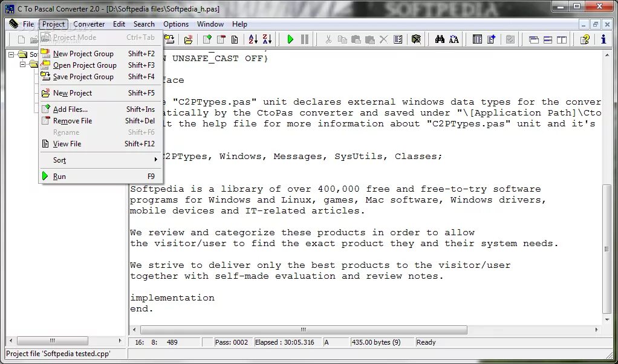Image resolution: width=618 pixels, height=364 pixels.
Task: Click the editor horizontal scrollbar thumb
Action: (304, 330)
